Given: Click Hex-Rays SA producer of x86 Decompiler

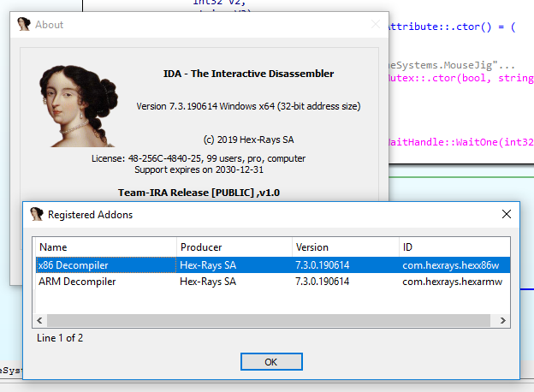Looking at the screenshot, I should 208,265.
